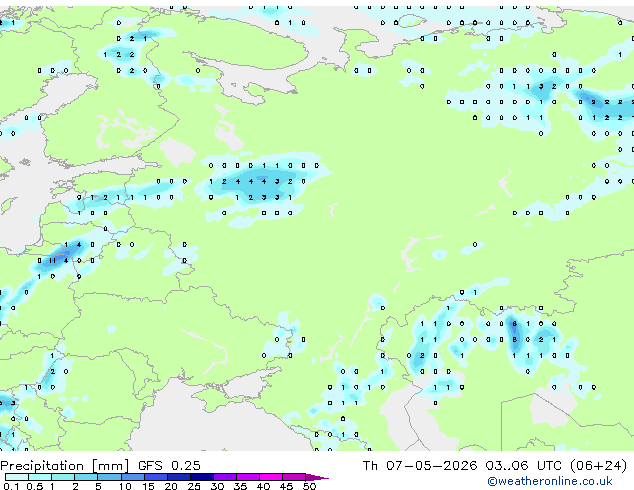The image size is (634, 490).
Task: Click the '30' legend scale label
Action: (x=217, y=486)
